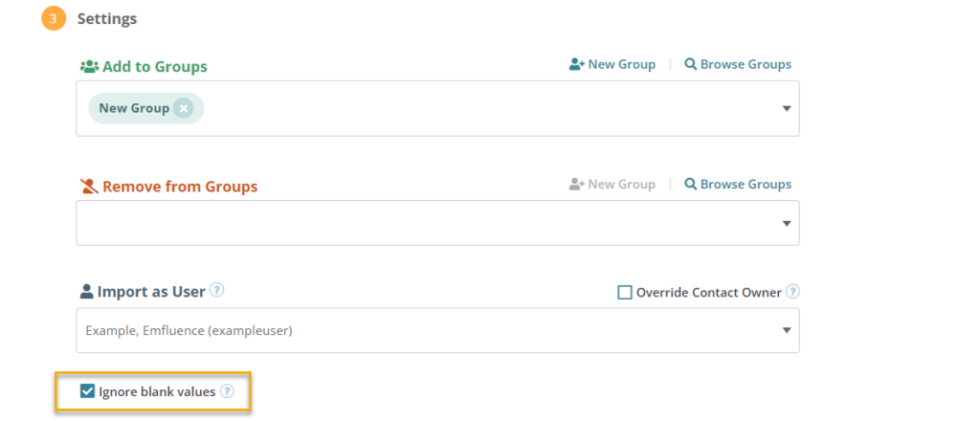Screen dimensions: 980x421
Task: Open the Import as User dropdown
Action: coord(437,330)
